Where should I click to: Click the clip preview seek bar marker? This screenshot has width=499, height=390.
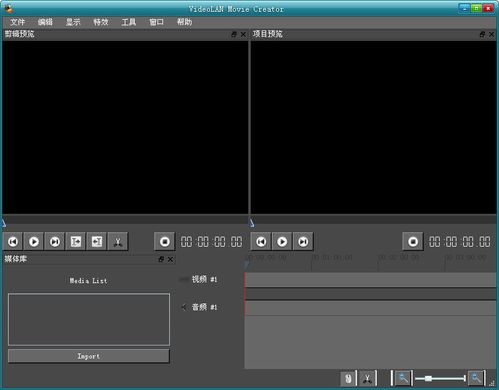[4, 223]
